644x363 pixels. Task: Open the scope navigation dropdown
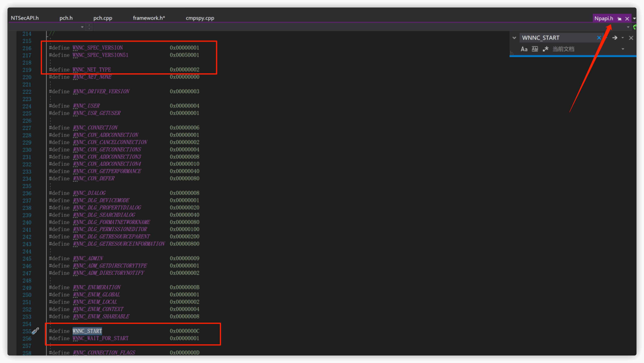(82, 27)
